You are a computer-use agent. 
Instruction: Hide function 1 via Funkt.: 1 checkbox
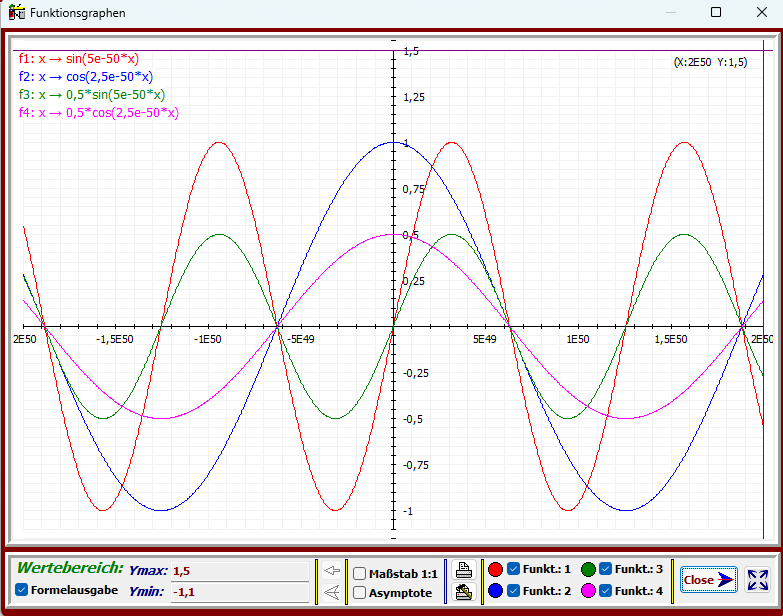[513, 569]
